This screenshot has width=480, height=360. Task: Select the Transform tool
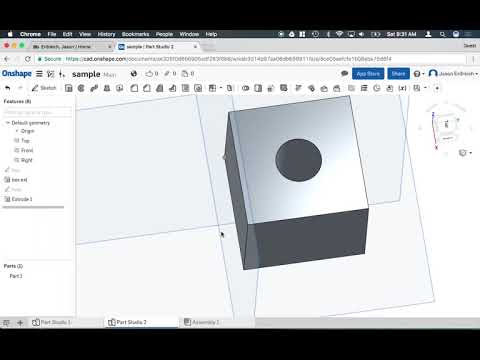point(271,88)
